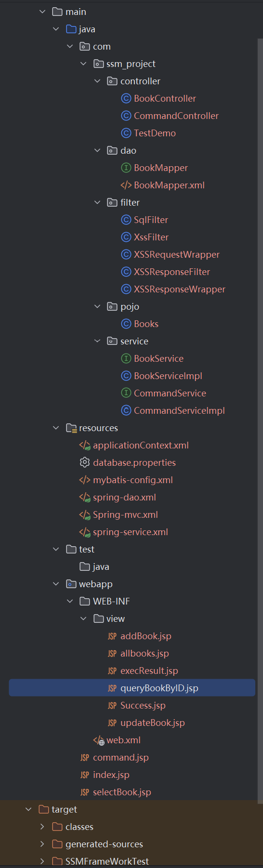Click the web.xml descriptor icon

click(x=99, y=740)
